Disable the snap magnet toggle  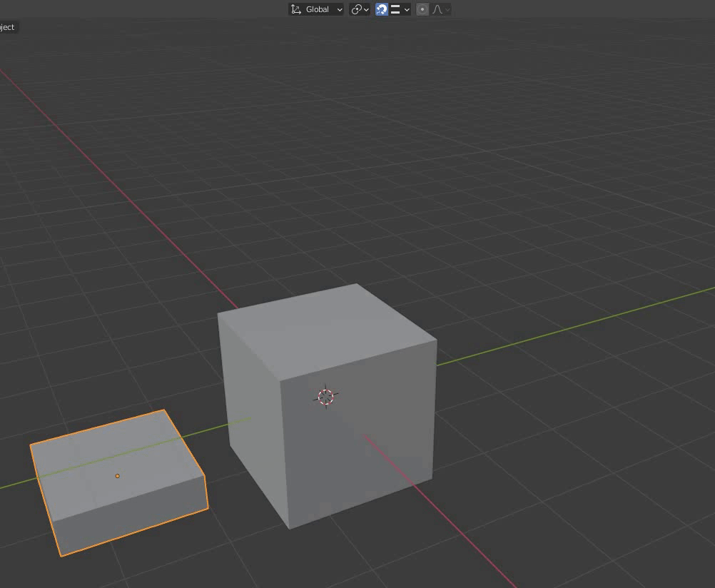point(382,9)
